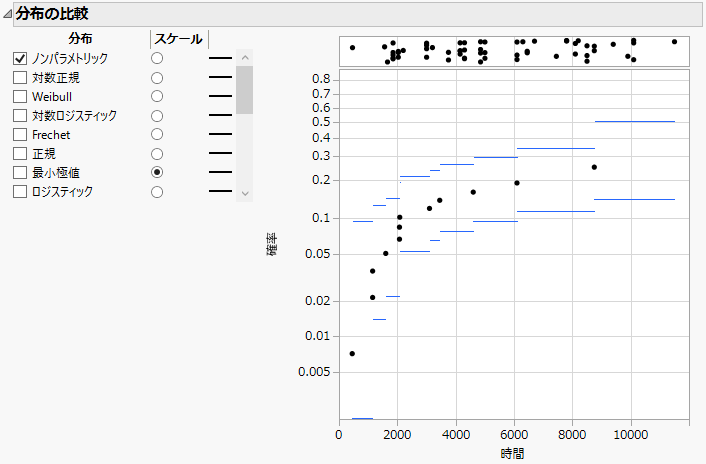The image size is (706, 464).
Task: Click the 6000 x-axis tick label
Action: pos(514,435)
